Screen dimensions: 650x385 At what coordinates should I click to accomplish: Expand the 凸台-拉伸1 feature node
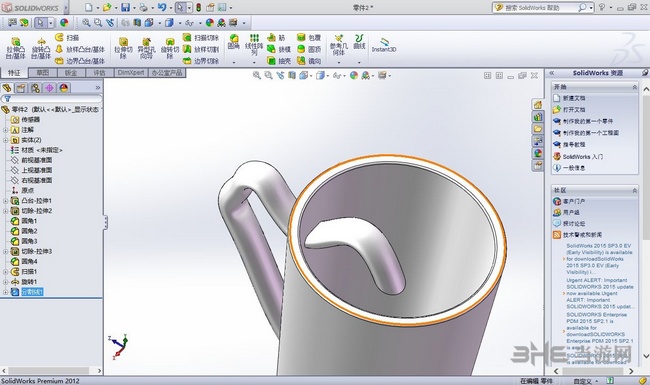tap(5, 201)
